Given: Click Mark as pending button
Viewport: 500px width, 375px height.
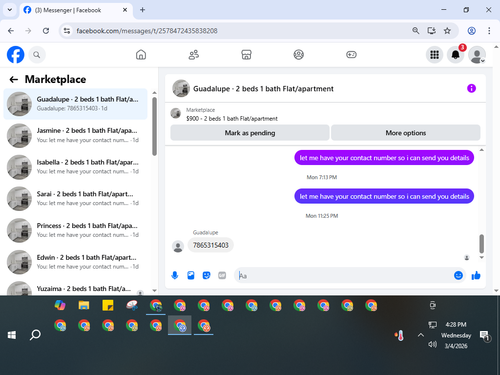Looking at the screenshot, I should [x=250, y=133].
